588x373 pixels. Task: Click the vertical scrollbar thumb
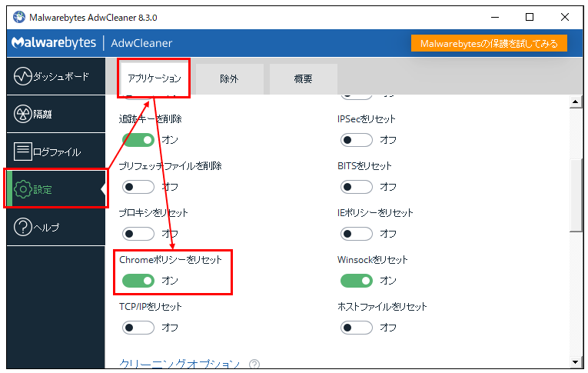[575, 195]
